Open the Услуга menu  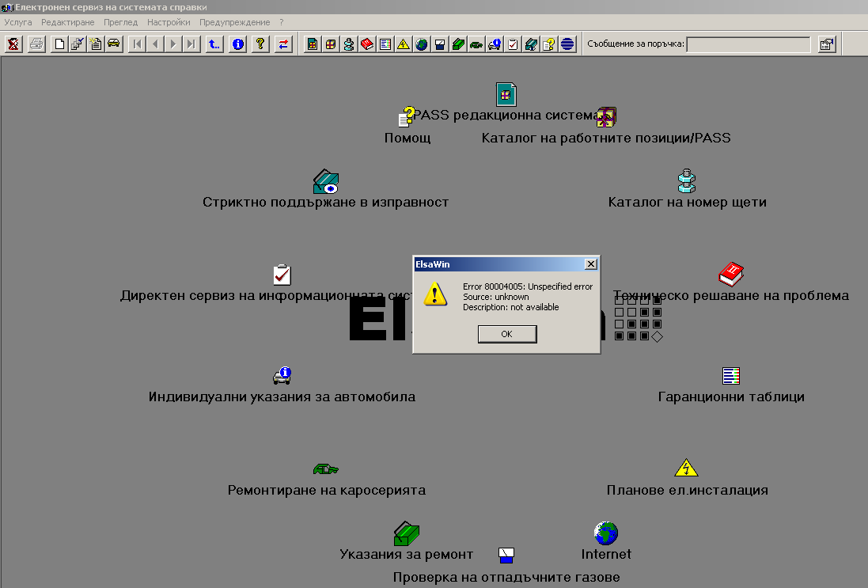(18, 22)
